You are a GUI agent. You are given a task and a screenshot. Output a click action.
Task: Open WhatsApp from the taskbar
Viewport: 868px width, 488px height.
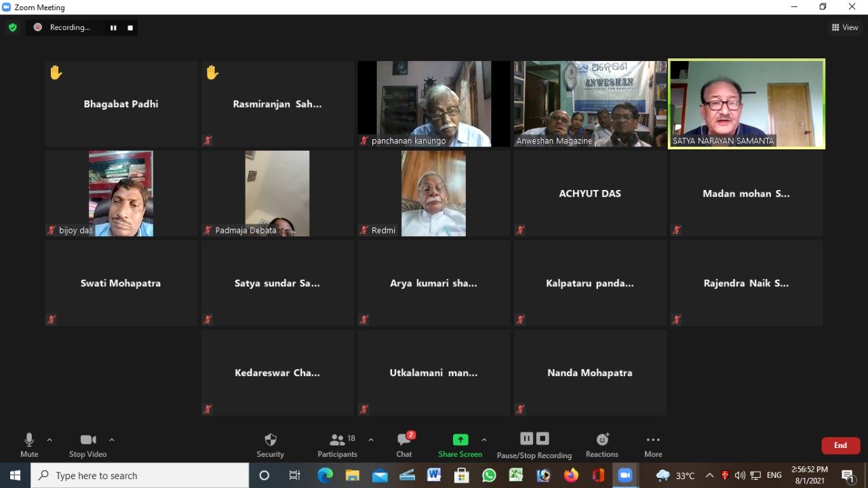pos(489,476)
